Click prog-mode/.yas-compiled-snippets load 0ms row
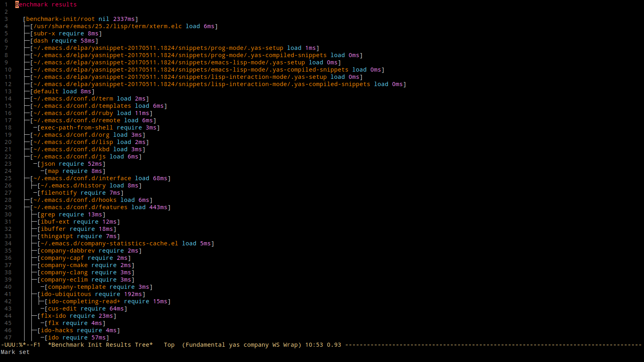Viewport: 644px width, 362px height. tap(196, 55)
